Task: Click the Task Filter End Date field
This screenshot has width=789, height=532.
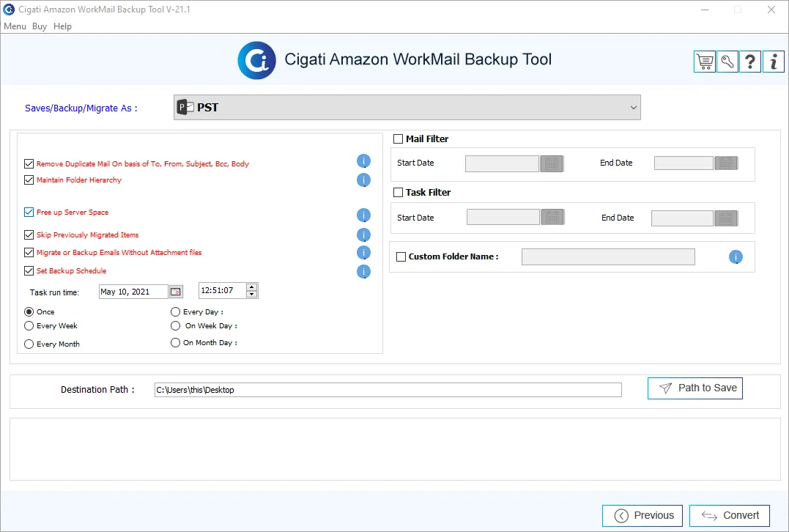Action: (682, 218)
